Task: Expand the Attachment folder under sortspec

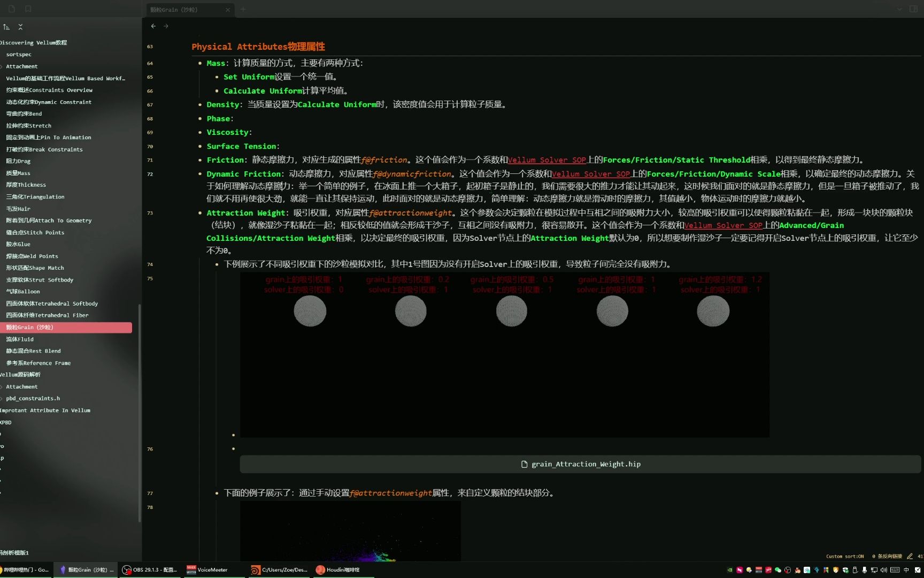Action: tap(21, 66)
